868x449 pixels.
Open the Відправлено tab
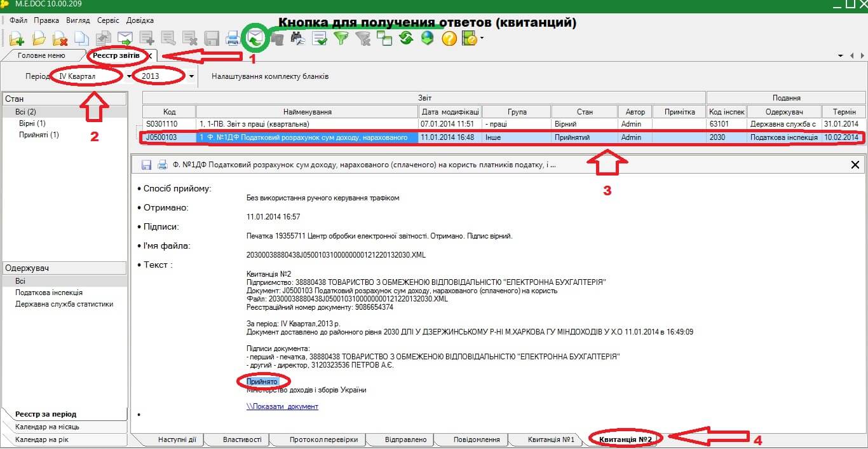tap(405, 439)
